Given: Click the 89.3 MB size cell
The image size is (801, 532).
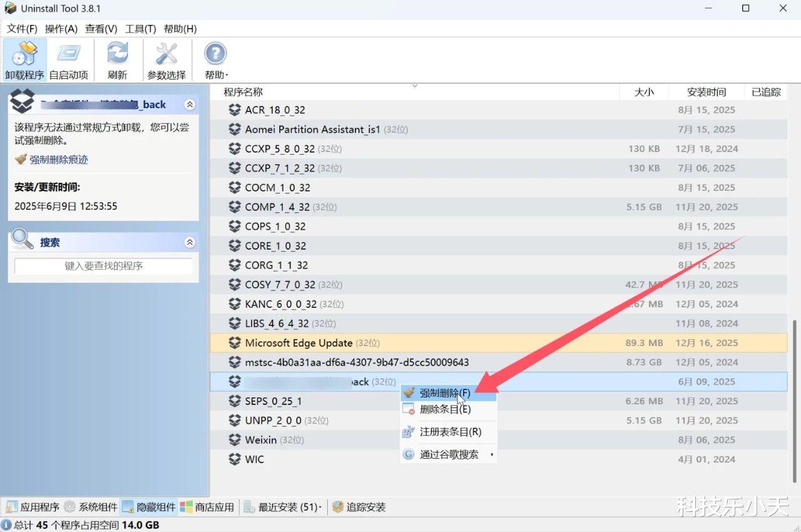Looking at the screenshot, I should 644,343.
